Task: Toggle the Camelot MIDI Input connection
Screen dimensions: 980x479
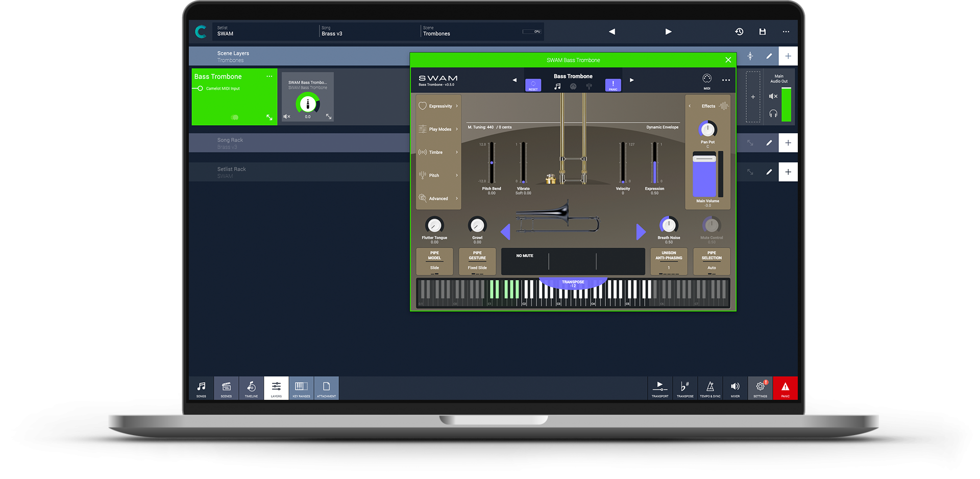Action: 200,88
